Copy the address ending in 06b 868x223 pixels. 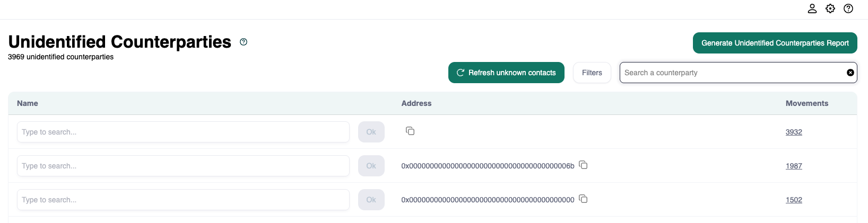pyautogui.click(x=583, y=165)
